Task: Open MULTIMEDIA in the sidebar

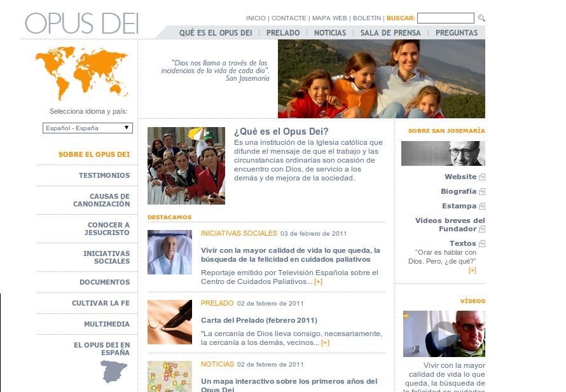Action: click(107, 324)
